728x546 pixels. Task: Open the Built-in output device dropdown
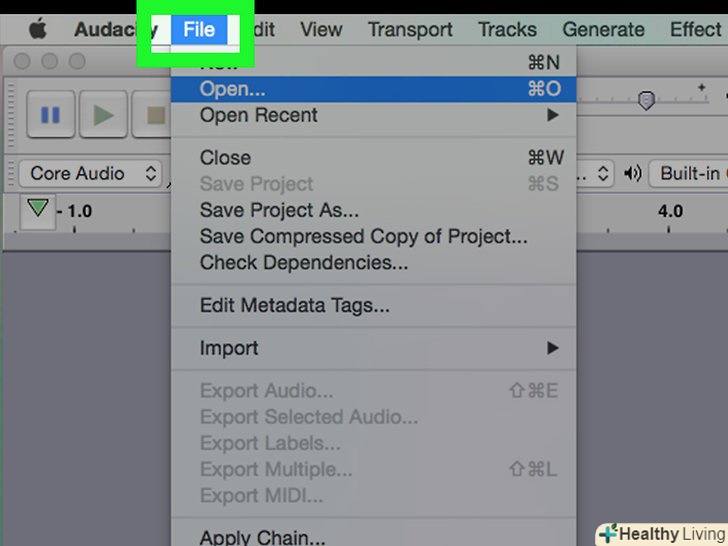689,174
